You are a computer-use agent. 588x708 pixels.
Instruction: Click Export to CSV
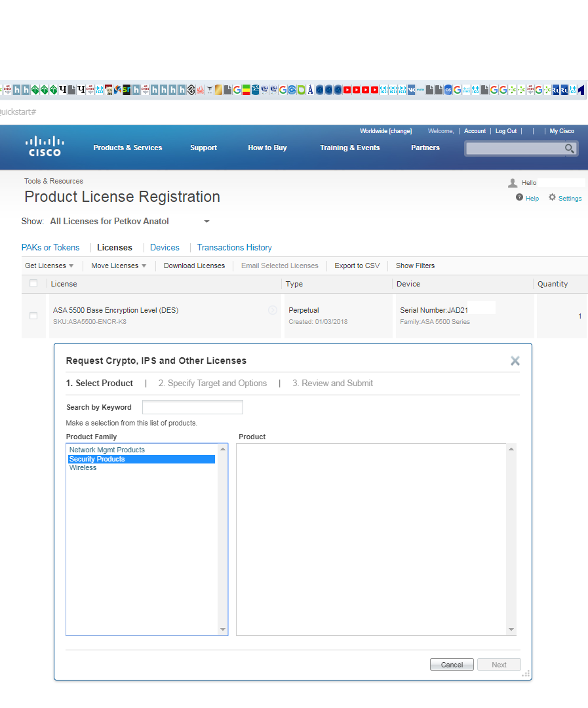click(357, 265)
